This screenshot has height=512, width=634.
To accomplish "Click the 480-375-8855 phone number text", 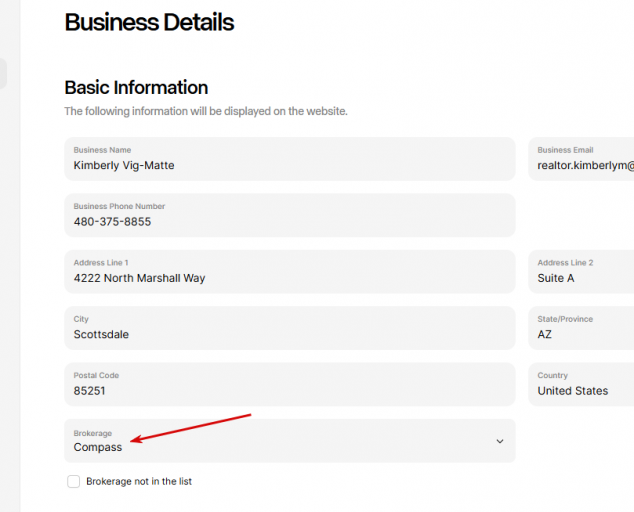I will coord(112,222).
